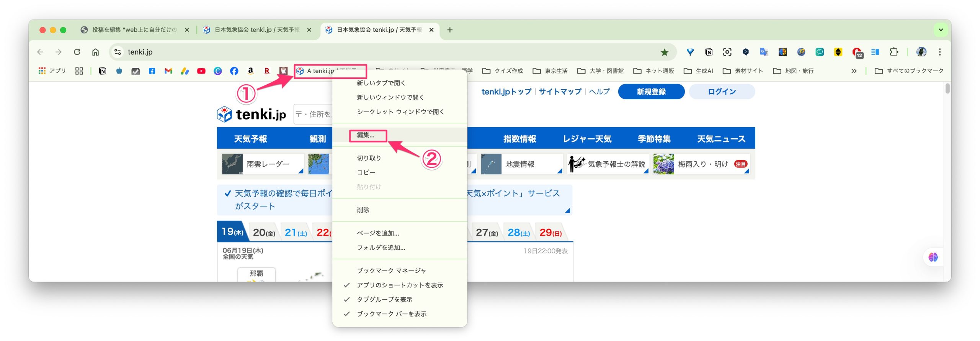Click the tab groups grid icon

coord(79,71)
